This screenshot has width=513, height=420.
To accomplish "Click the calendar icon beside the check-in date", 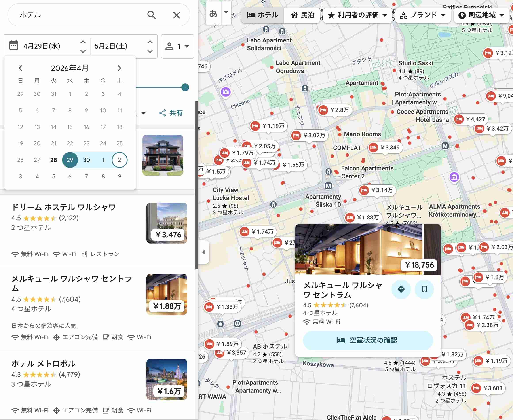I will pyautogui.click(x=14, y=46).
